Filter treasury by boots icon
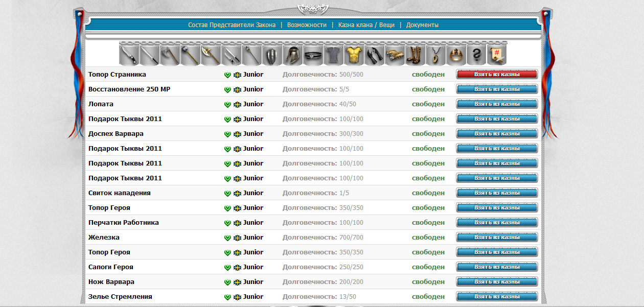This screenshot has height=307, width=644. 416,54
